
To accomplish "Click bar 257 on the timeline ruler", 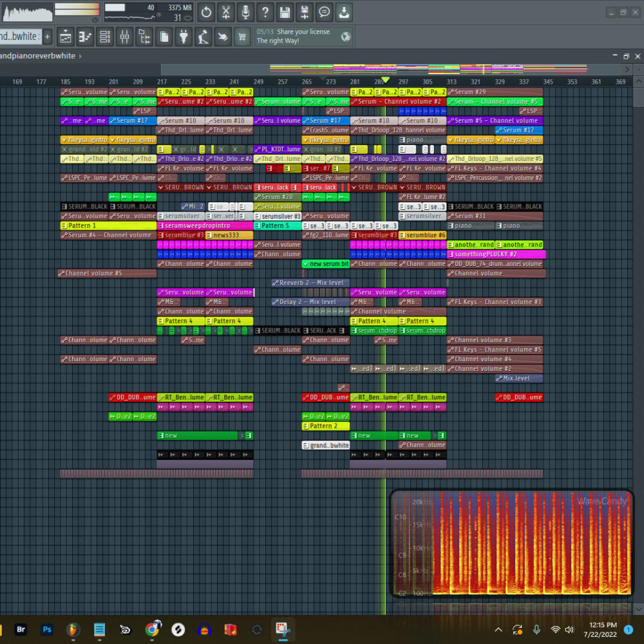I will click(x=283, y=82).
